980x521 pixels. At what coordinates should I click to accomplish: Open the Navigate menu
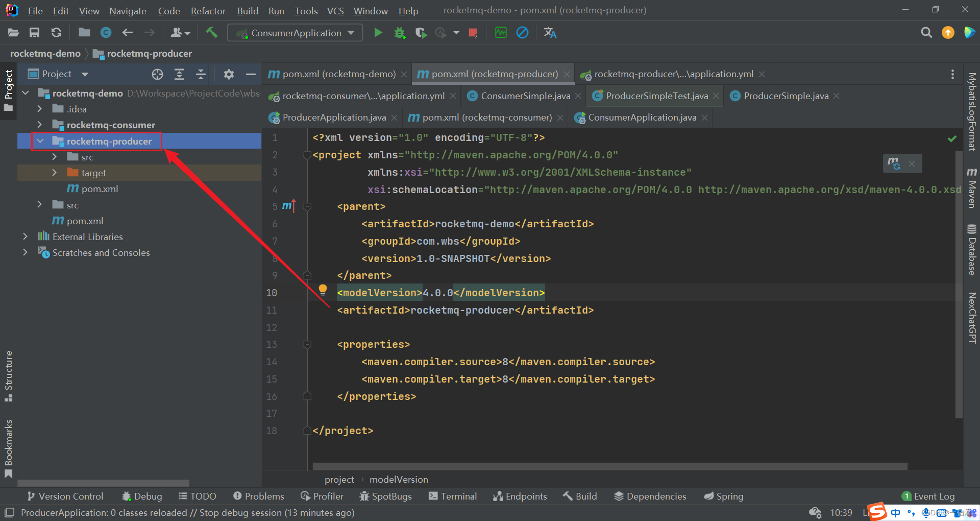click(x=128, y=11)
